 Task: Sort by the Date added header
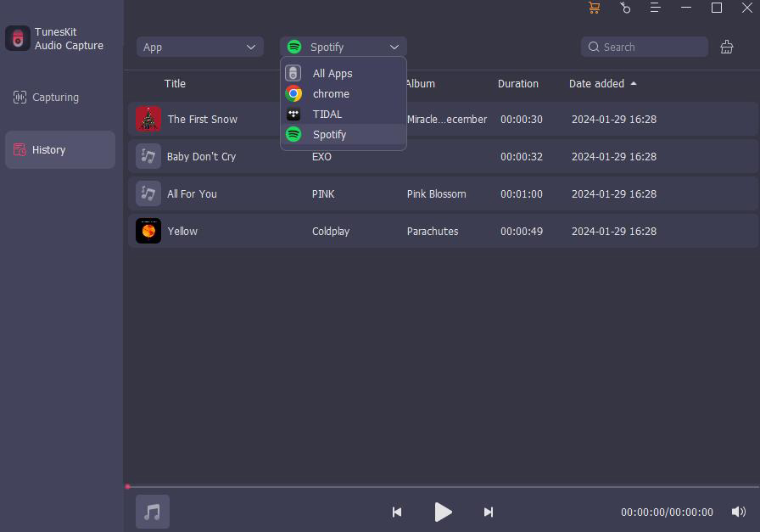[x=596, y=83]
